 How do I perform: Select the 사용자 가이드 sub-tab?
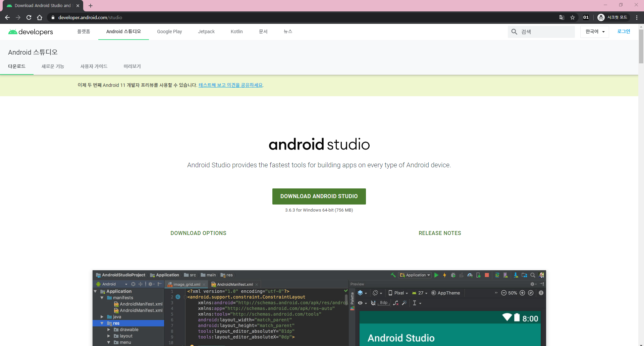[x=94, y=66]
